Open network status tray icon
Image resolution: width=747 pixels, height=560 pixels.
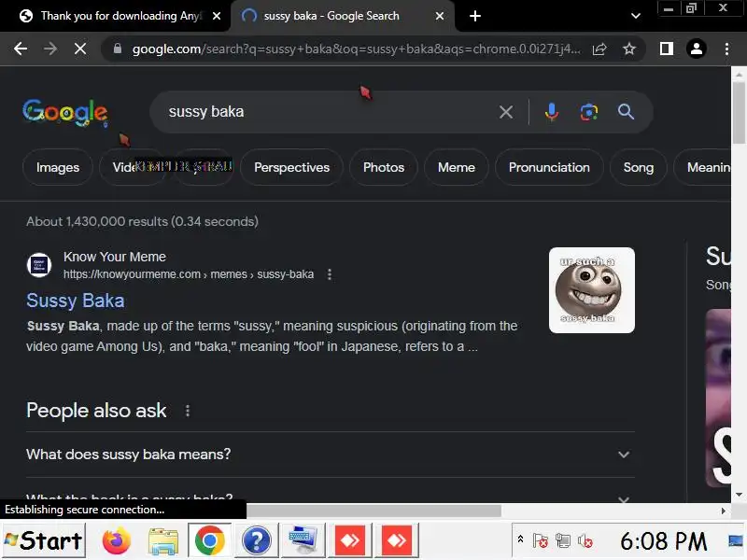pos(563,541)
